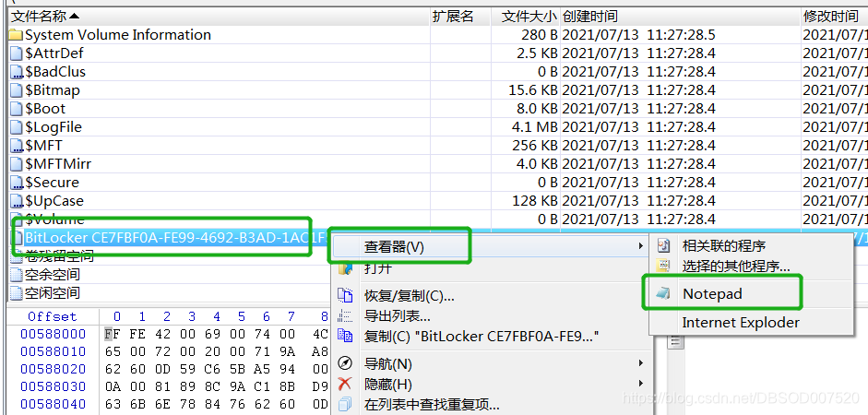Screen dimensions: 868x415
Task: Sort by 文件大小 column header
Action: 526,16
